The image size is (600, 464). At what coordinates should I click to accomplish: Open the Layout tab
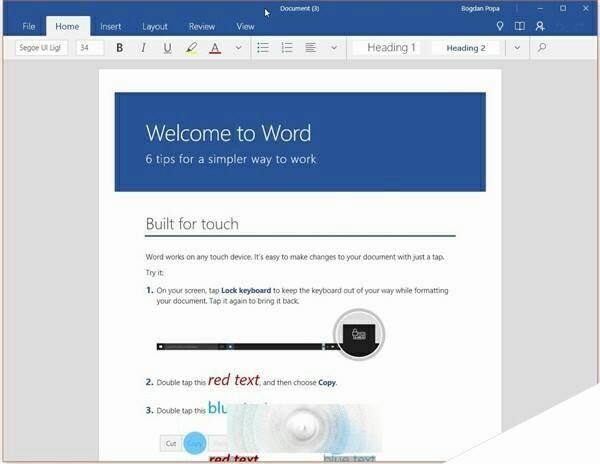pos(155,26)
